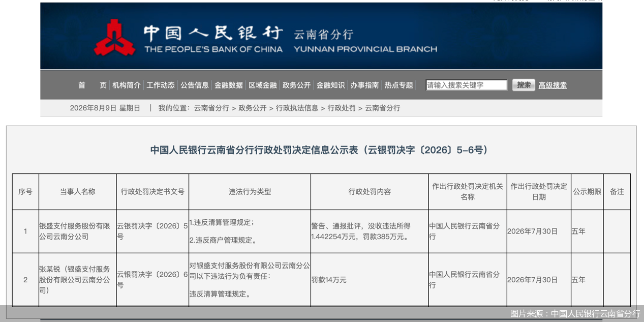This screenshot has width=644, height=322.
Task: Open the 高级搜索 advanced search link
Action: pyautogui.click(x=553, y=85)
